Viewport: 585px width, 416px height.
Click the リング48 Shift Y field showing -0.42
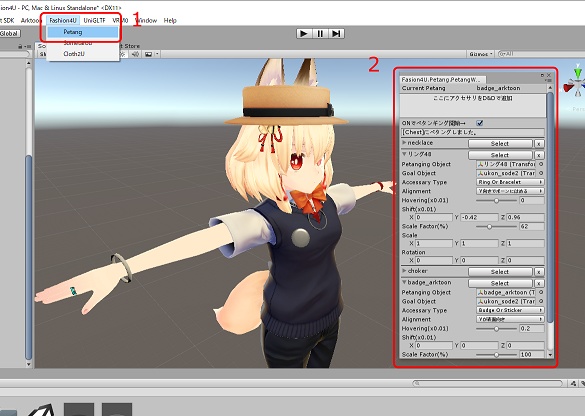point(479,217)
